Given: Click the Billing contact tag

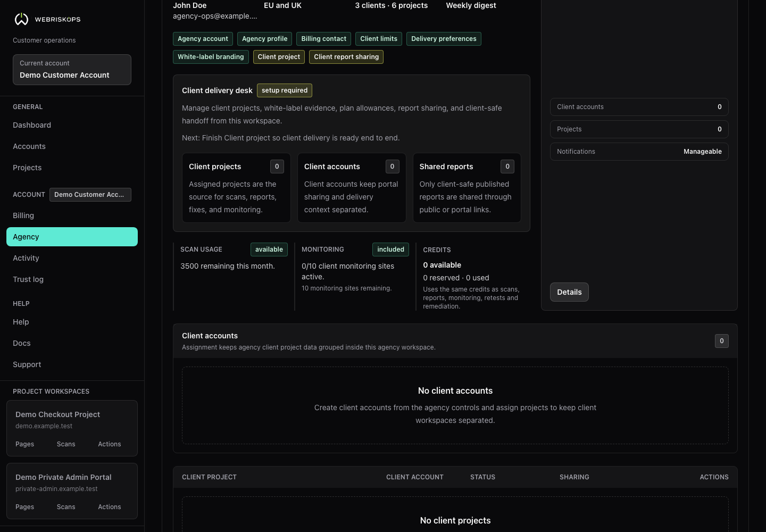Looking at the screenshot, I should pyautogui.click(x=323, y=39).
